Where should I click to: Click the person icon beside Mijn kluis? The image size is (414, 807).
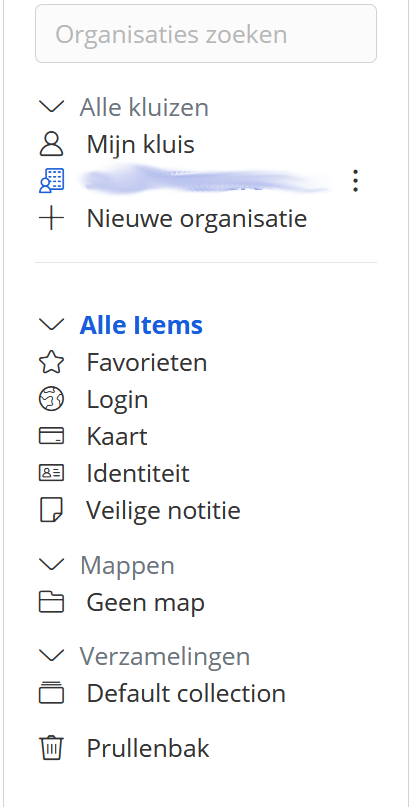51,144
